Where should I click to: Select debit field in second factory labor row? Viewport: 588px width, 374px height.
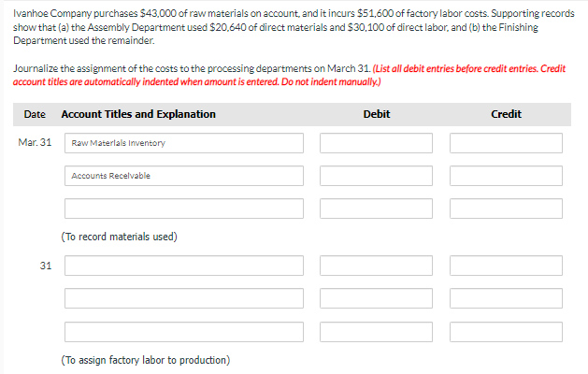pos(376,298)
